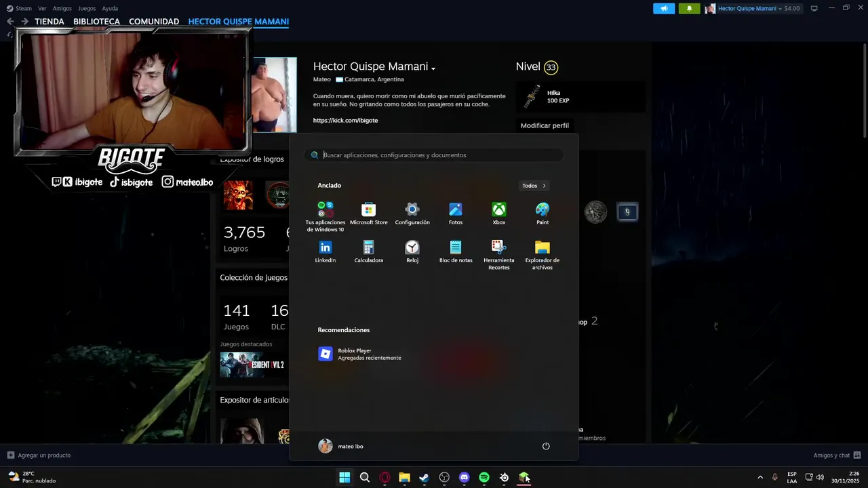
Task: Expand Todos apps list
Action: click(534, 186)
